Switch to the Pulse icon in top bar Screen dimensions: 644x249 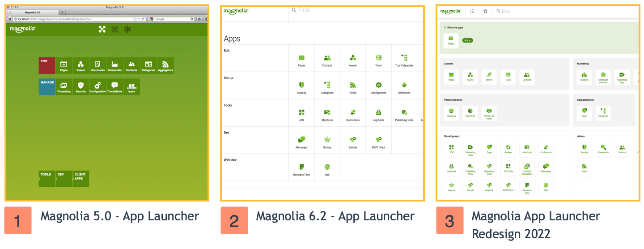pyautogui.click(x=115, y=30)
